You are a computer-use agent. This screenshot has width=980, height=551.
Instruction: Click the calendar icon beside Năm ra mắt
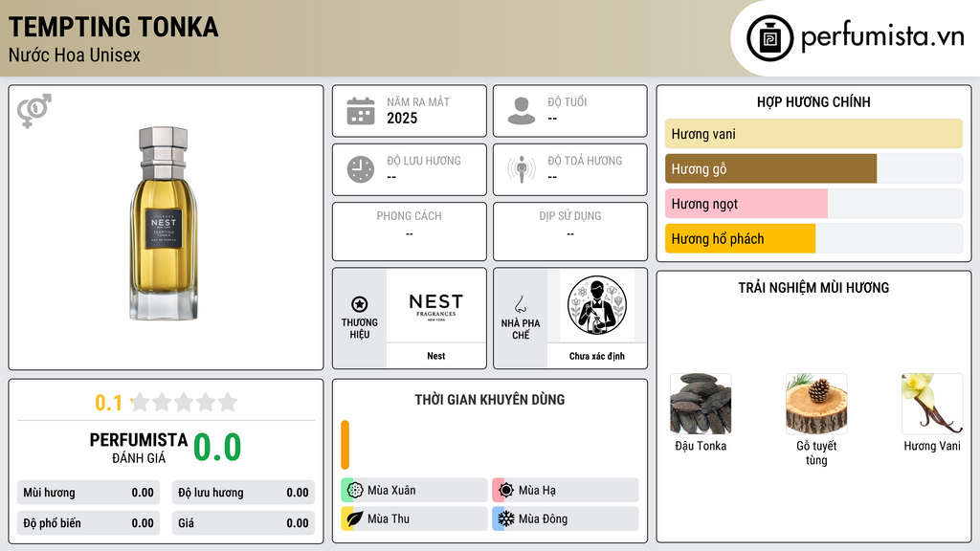tap(361, 111)
